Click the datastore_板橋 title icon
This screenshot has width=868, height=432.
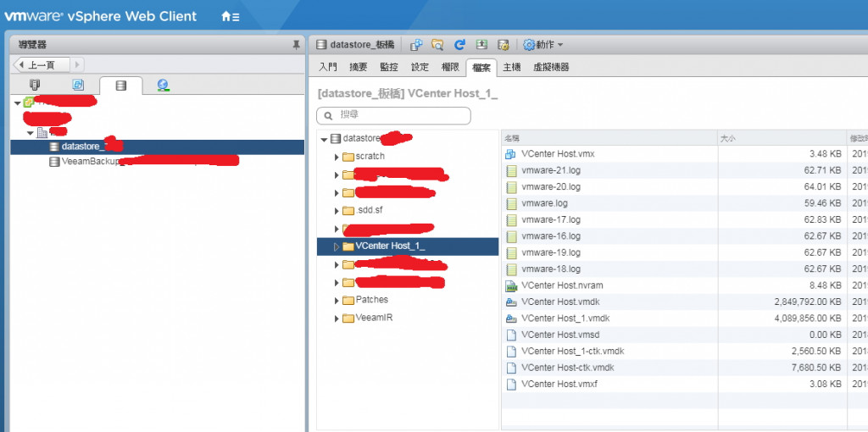[321, 45]
